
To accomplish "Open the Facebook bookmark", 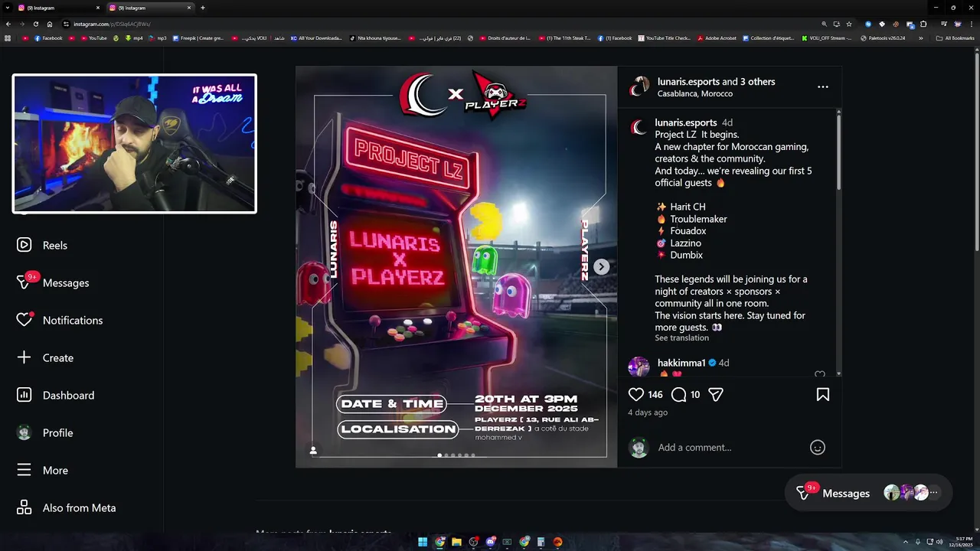I will point(48,37).
